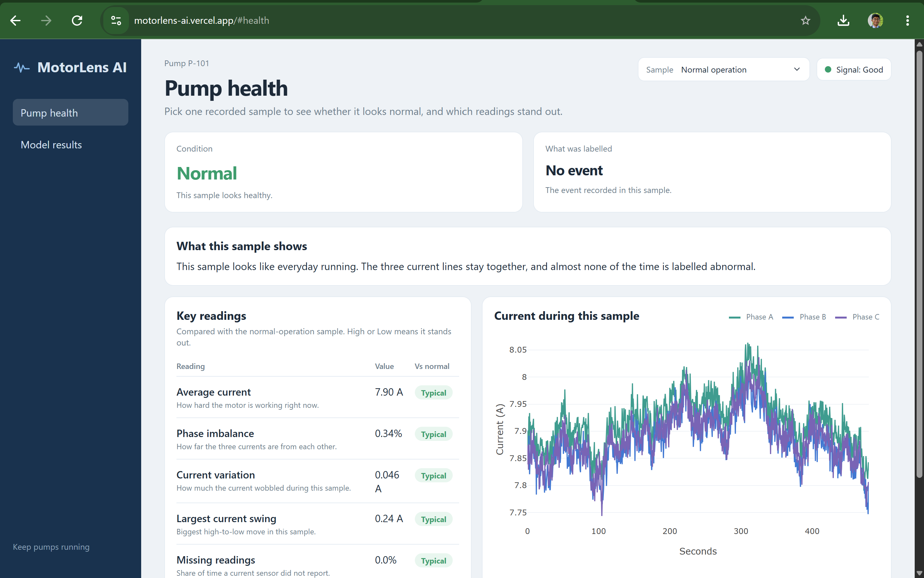Click the MotorLens AI title
This screenshot has width=924, height=578.
[82, 68]
